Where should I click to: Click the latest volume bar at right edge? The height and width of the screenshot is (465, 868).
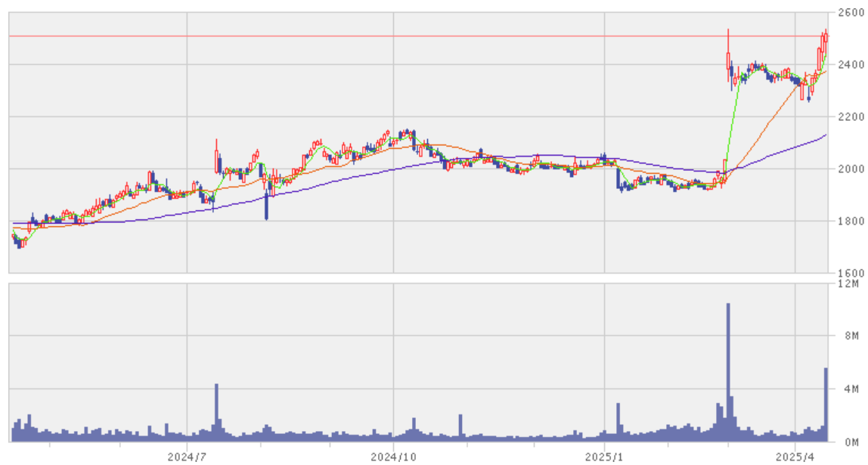826,405
